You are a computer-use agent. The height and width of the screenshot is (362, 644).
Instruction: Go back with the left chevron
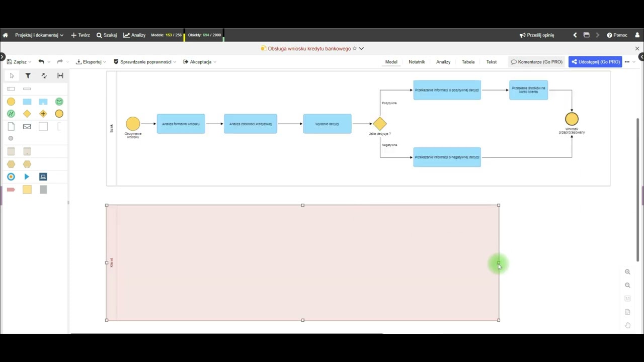(575, 35)
